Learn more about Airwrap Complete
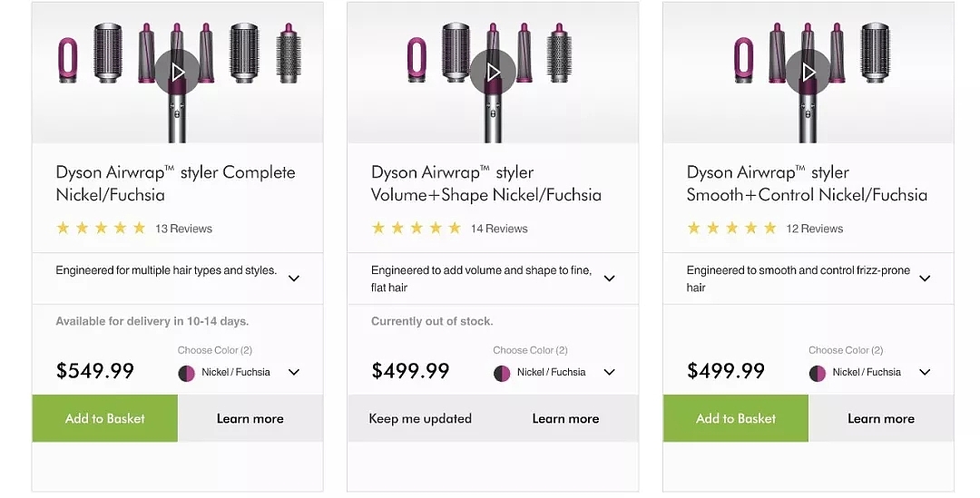This screenshot has height=498, width=980. [x=250, y=418]
